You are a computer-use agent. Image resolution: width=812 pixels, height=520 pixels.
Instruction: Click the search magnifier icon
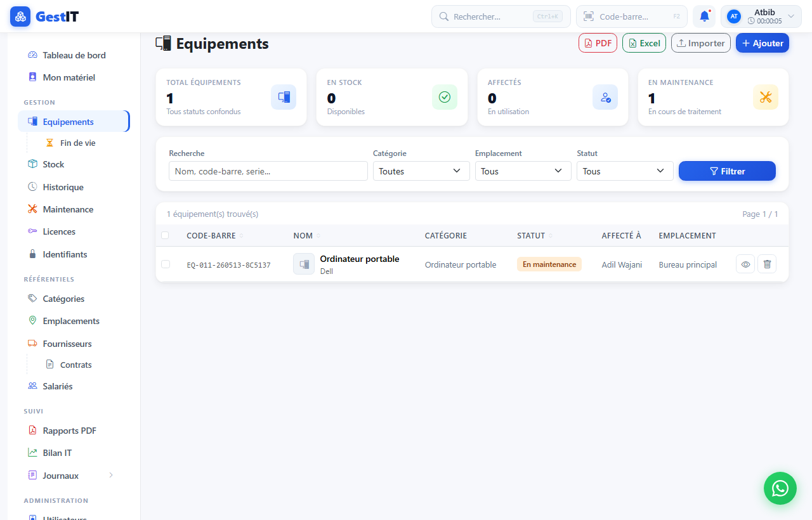coord(444,16)
